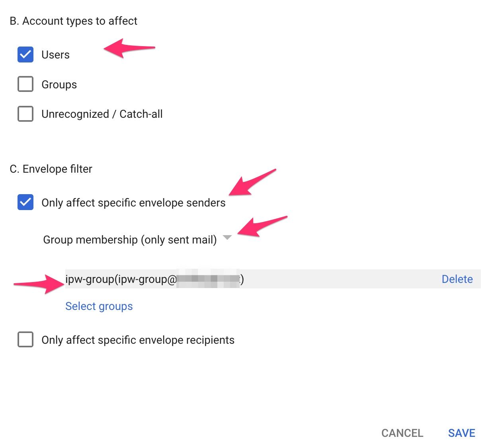Viewport: 492px width, 448px height.
Task: Click SAVE to apply settings
Action: (461, 433)
